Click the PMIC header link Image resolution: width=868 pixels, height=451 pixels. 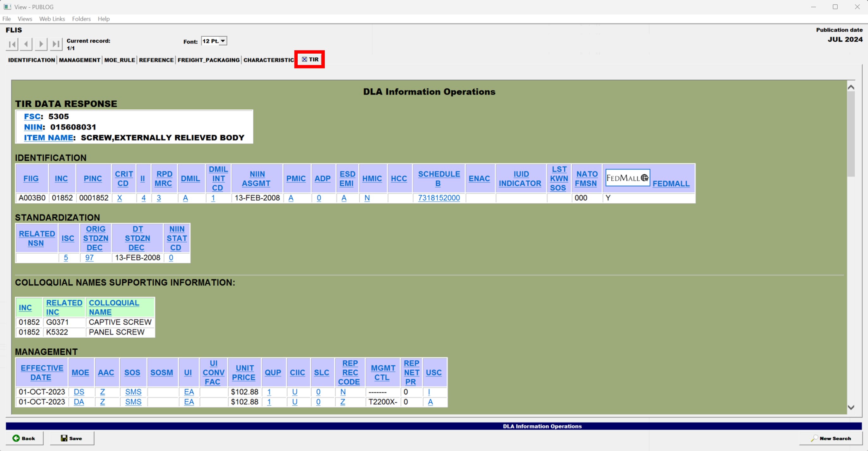[x=296, y=179]
